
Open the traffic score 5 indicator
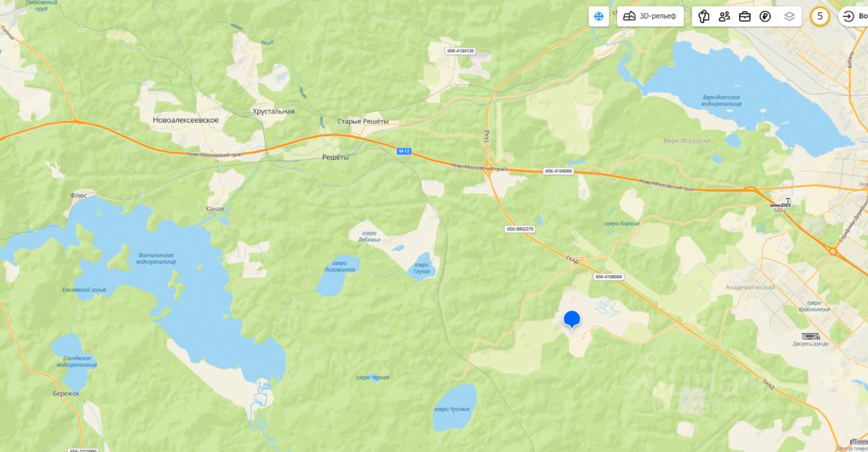(x=820, y=16)
